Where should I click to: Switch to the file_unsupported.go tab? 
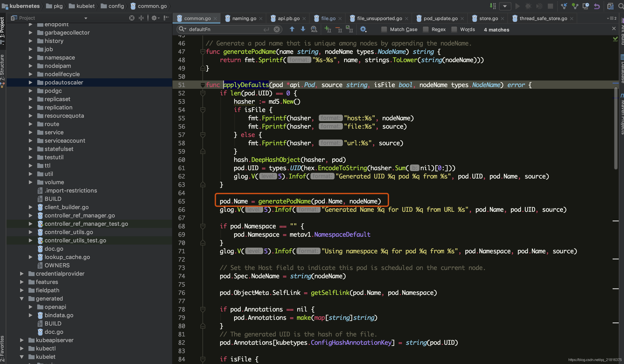379,18
